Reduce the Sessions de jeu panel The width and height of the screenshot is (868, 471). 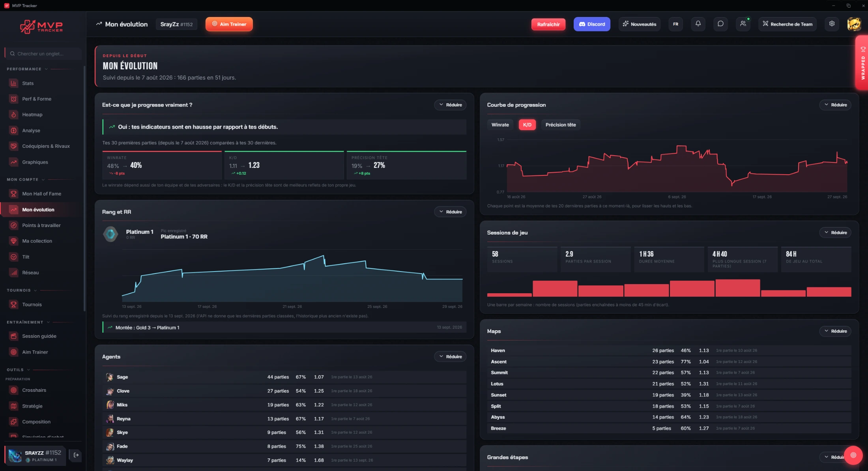(835, 233)
